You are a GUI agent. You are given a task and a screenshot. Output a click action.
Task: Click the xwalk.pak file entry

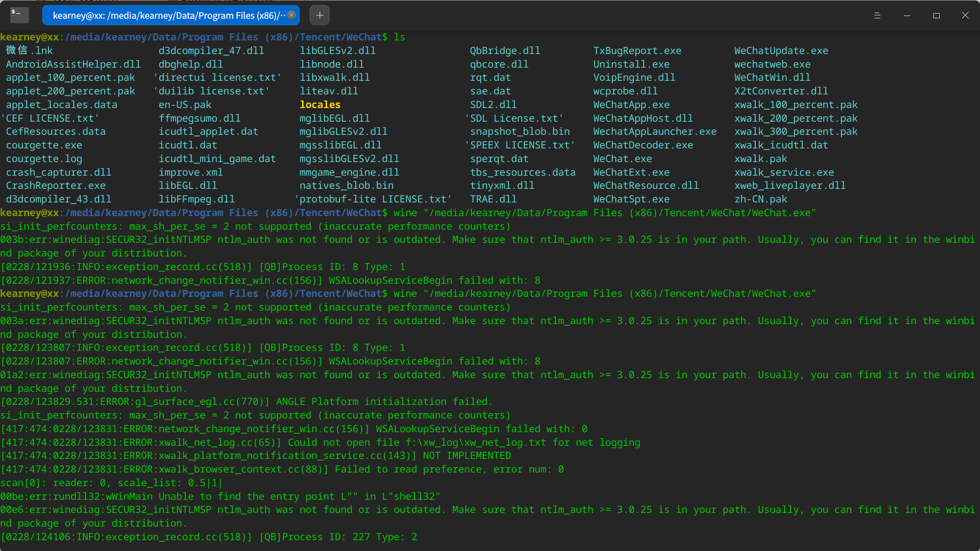(x=761, y=159)
